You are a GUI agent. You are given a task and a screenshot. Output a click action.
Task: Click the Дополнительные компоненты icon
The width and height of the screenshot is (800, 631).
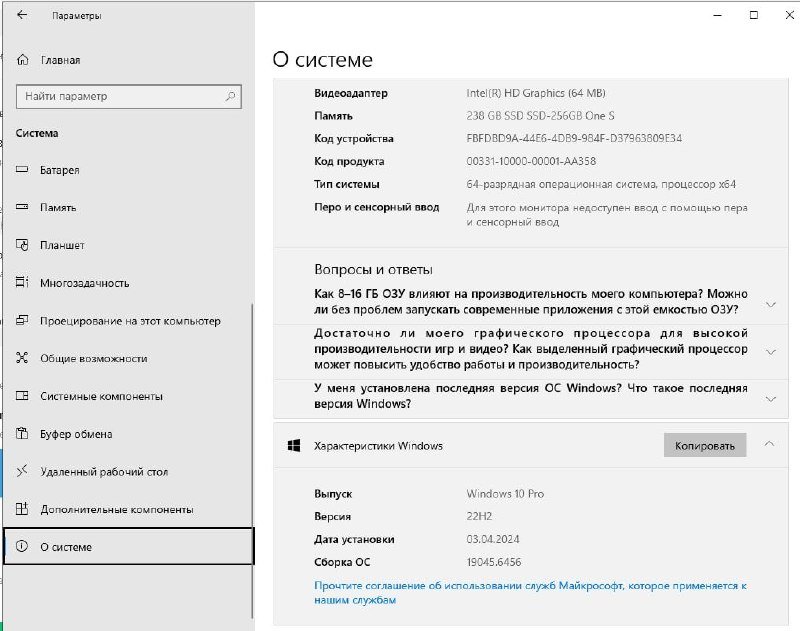(22, 509)
